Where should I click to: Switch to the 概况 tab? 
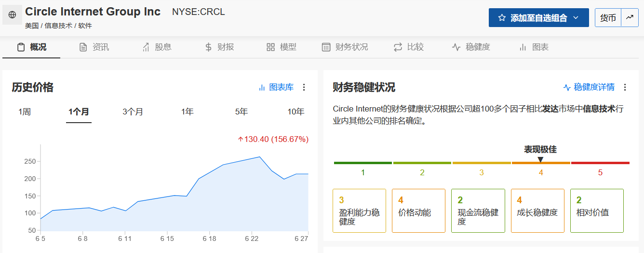[x=31, y=47]
